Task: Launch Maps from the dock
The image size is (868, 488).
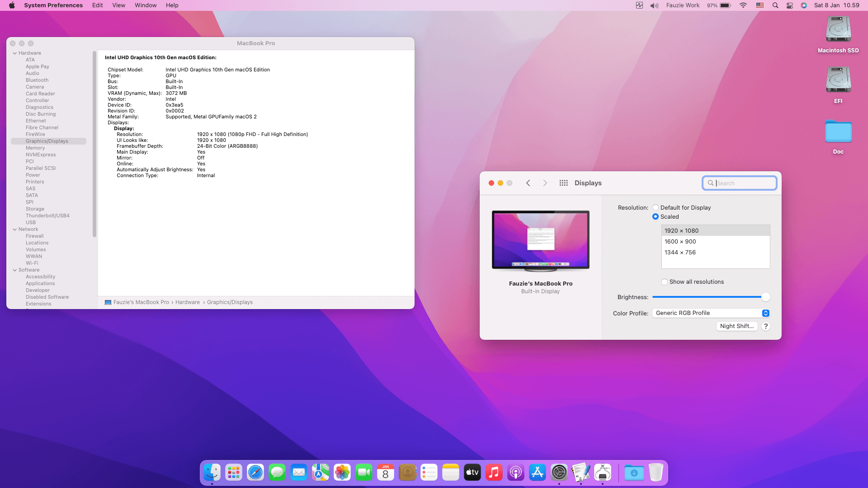Action: [x=321, y=473]
